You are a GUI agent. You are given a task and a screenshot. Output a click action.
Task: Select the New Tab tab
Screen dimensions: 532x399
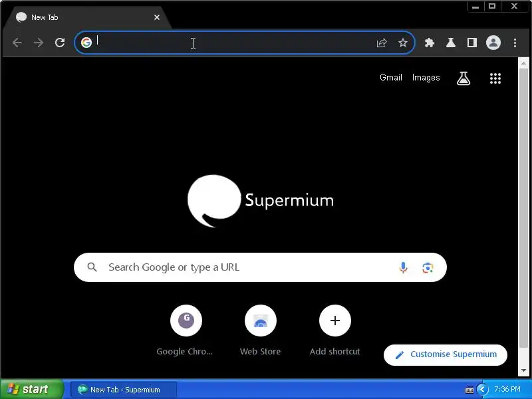88,17
